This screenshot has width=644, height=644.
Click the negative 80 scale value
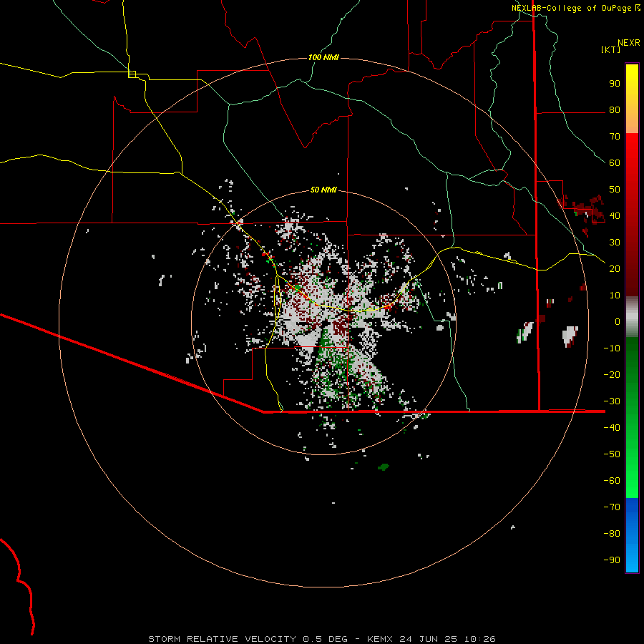(x=612, y=534)
